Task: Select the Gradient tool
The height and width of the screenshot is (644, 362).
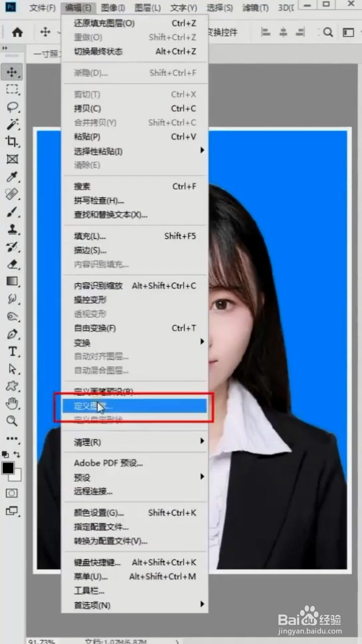Action: pos(12,281)
